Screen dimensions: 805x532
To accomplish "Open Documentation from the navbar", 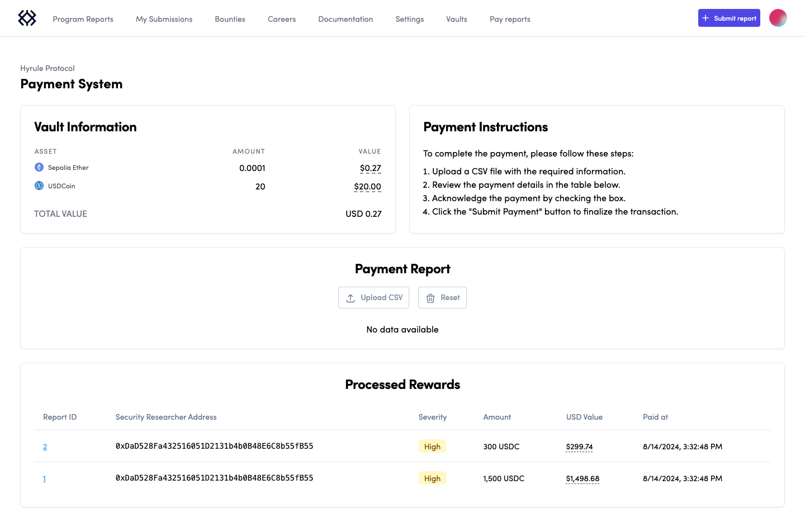I will [x=345, y=19].
